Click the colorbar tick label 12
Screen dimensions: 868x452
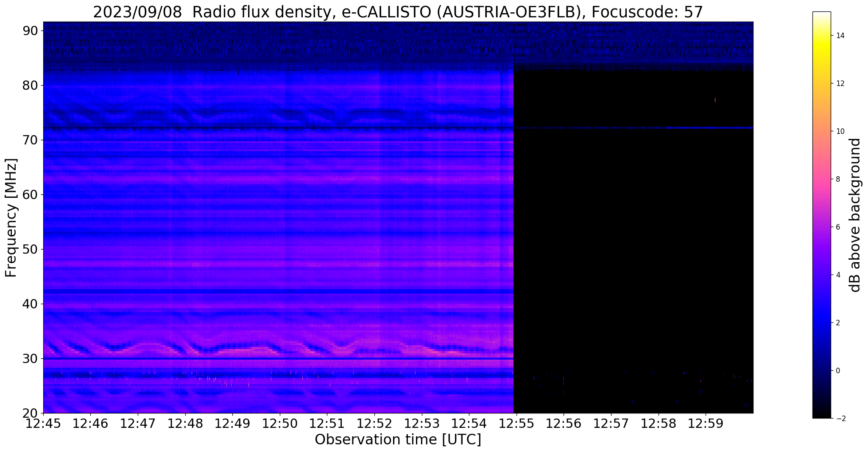point(840,83)
